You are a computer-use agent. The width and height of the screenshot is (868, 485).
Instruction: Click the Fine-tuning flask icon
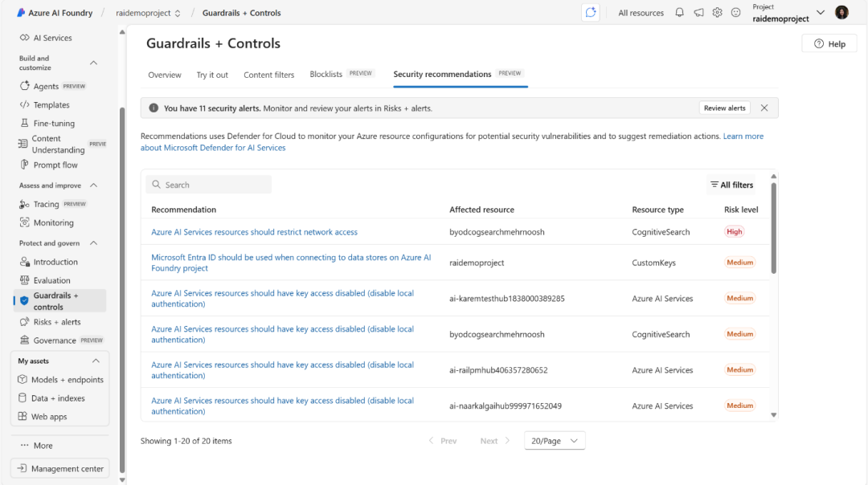coord(24,123)
